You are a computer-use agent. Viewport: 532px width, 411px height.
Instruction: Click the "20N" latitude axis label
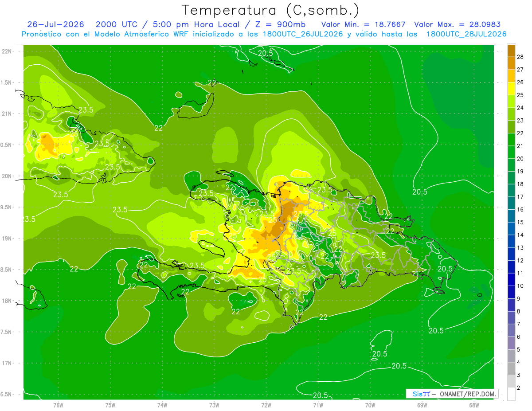tap(8, 176)
